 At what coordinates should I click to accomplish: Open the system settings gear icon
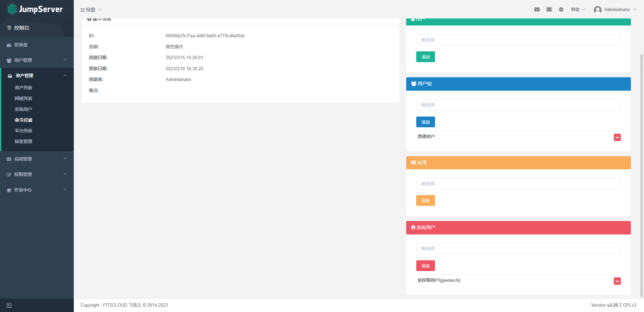click(x=561, y=9)
